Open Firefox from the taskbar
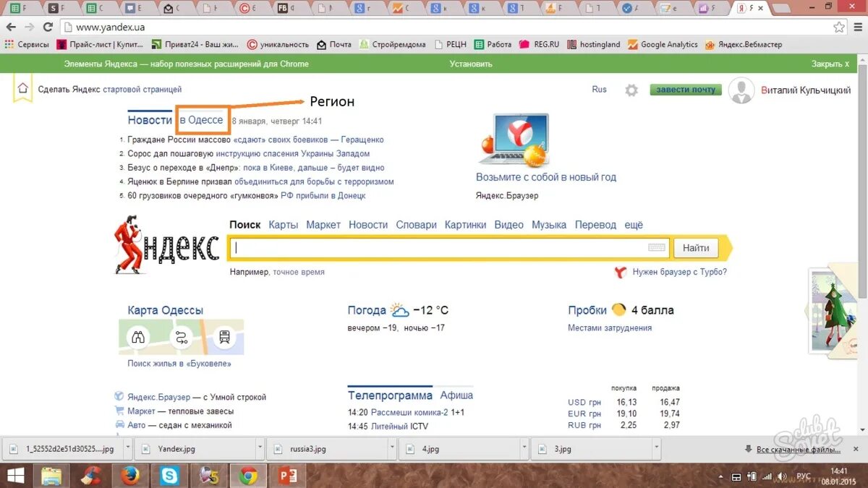This screenshot has height=488, width=868. 130,476
